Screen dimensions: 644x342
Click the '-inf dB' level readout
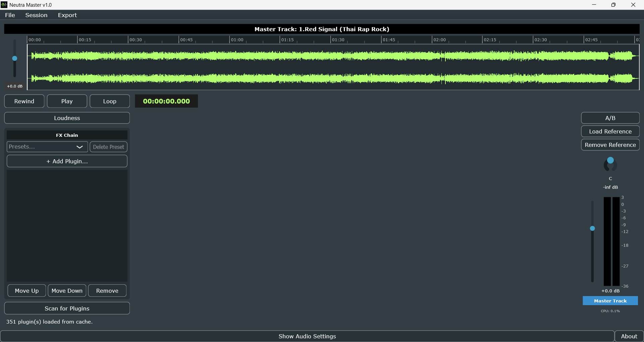(610, 187)
